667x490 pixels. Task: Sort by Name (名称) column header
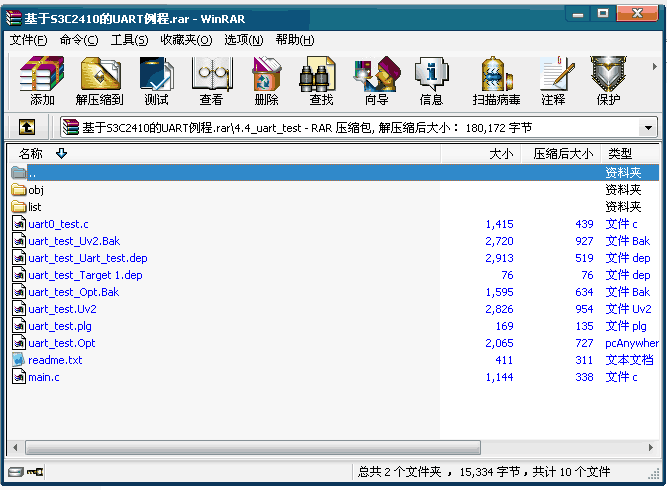(x=224, y=154)
